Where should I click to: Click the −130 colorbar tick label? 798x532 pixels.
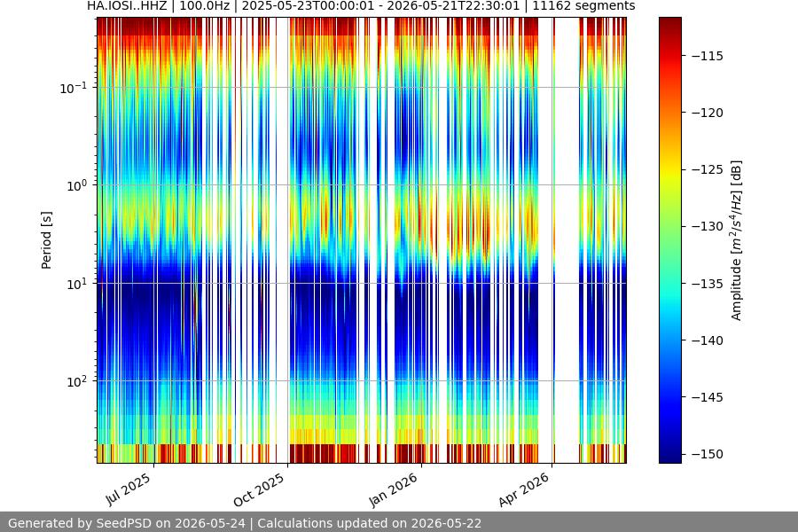point(708,226)
